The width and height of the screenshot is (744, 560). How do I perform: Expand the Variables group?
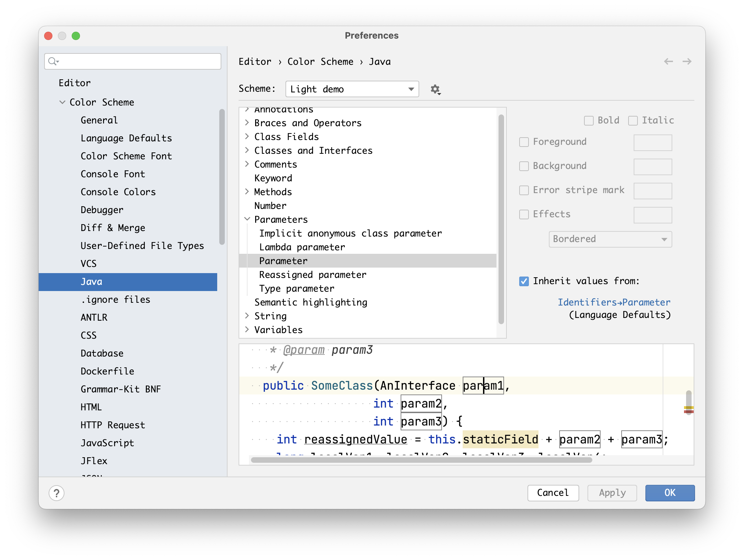pos(247,329)
